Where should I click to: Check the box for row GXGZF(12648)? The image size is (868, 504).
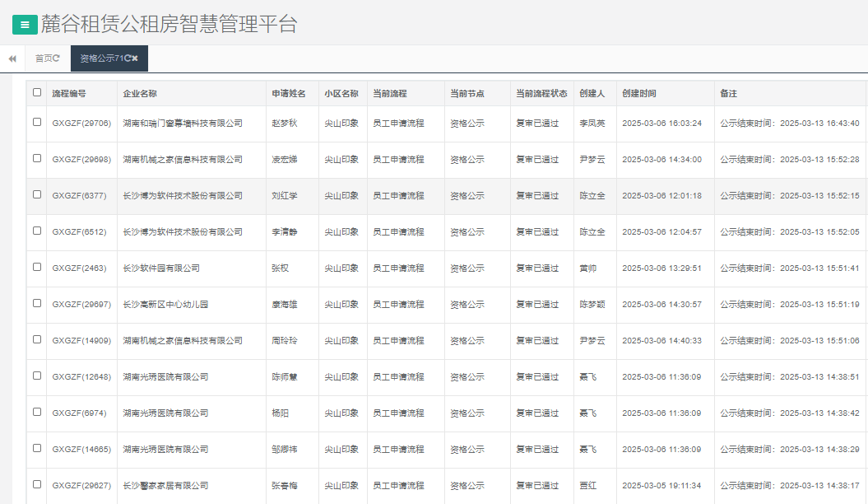point(36,376)
